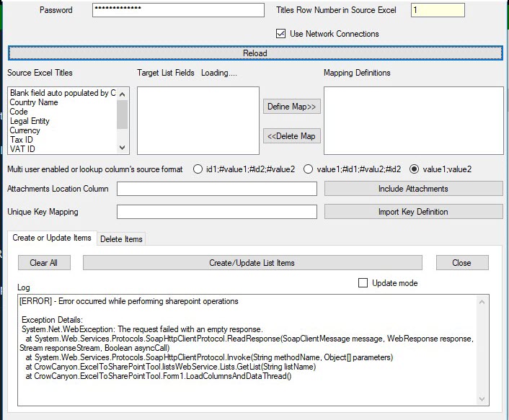Enable the Update mode checkbox
This screenshot has width=509, height=420.
[x=363, y=283]
